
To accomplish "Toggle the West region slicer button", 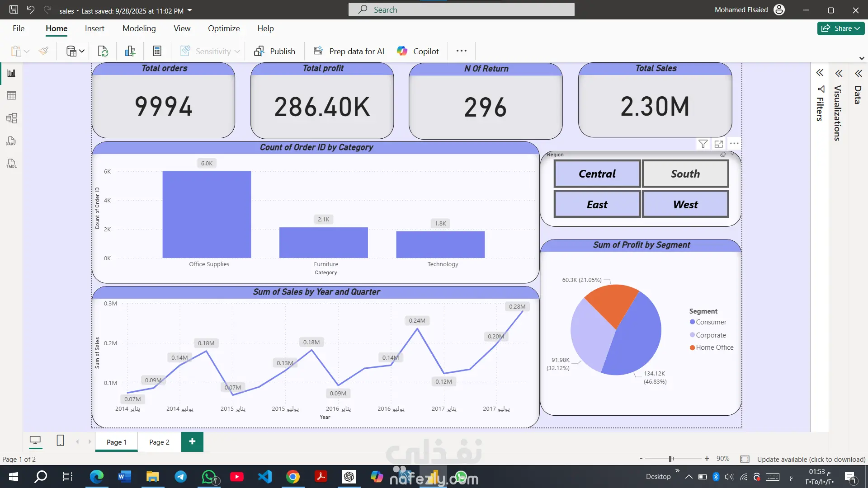I will (685, 205).
